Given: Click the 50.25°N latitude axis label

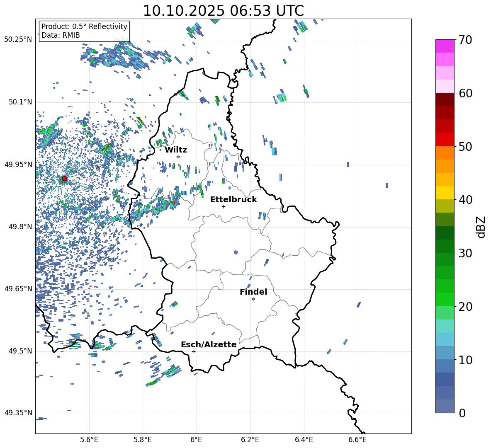Looking at the screenshot, I should pos(18,40).
